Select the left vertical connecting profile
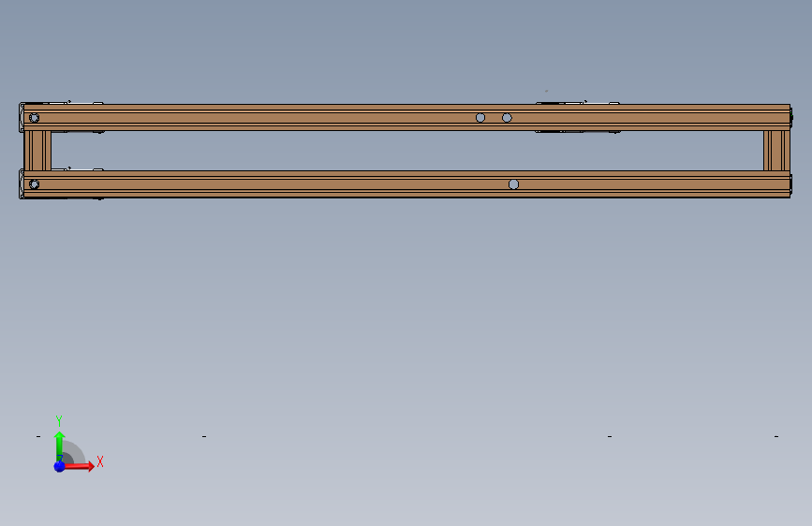Screen dimensions: 812x526 pos(37,151)
